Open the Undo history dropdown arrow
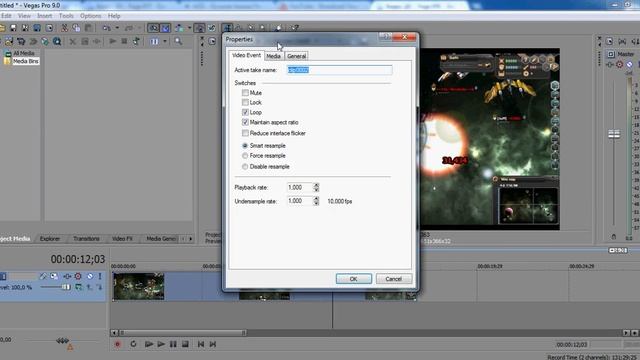 (x=117, y=28)
